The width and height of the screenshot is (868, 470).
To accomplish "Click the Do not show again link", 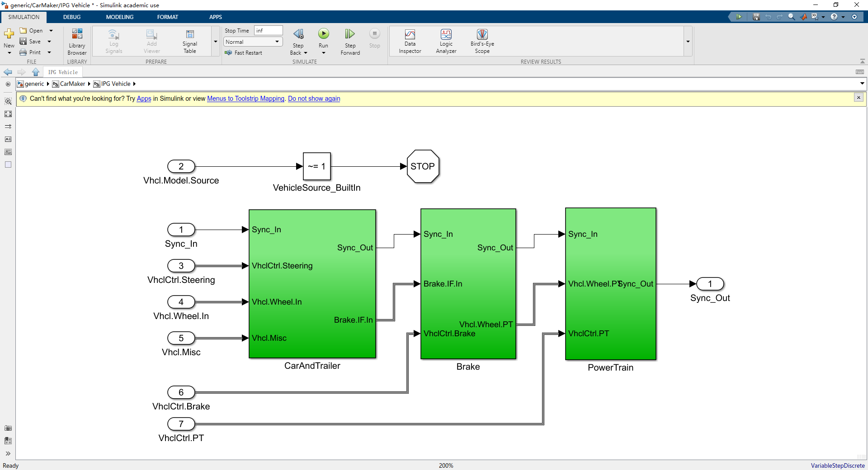I will tap(314, 99).
